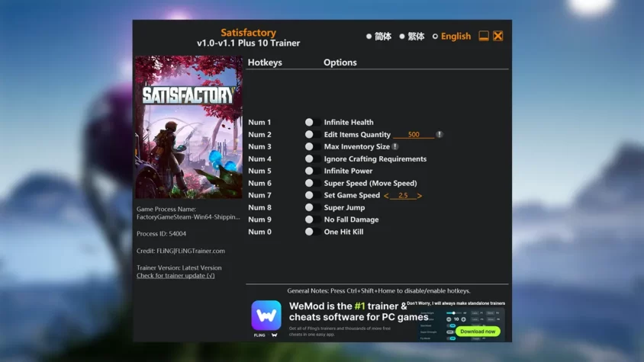Select English language radio button
This screenshot has width=644, height=362.
click(435, 37)
